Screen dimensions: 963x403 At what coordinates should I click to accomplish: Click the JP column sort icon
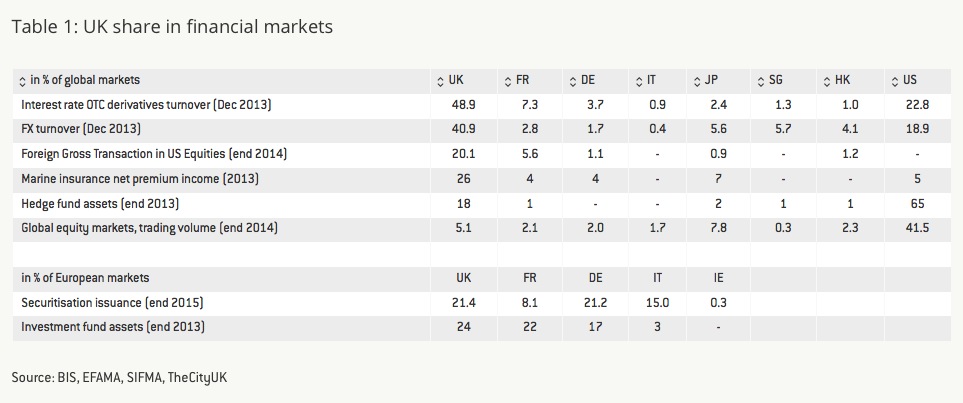coord(696,81)
